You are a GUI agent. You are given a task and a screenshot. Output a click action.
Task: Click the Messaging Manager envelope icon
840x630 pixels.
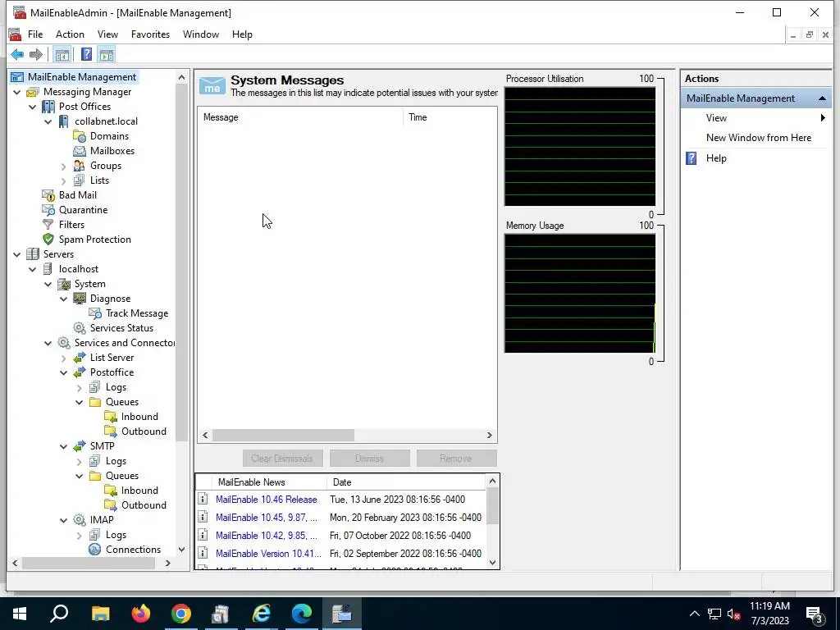33,92
